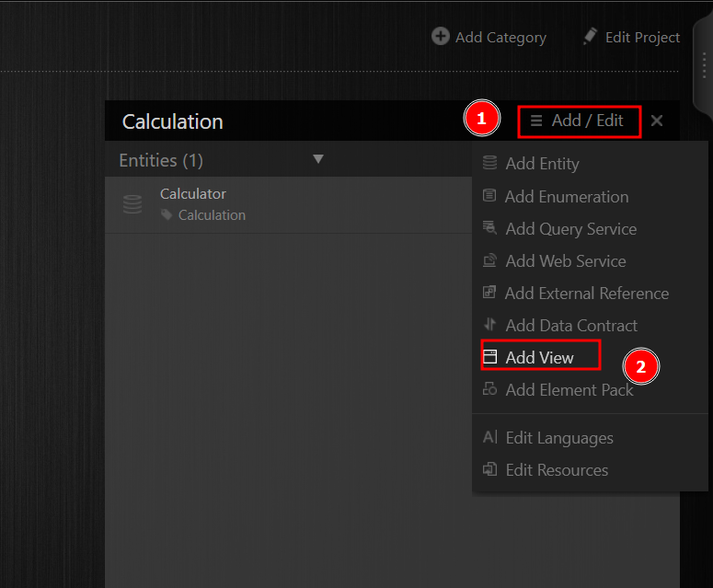Choose Edit Languages menu entry

(558, 438)
